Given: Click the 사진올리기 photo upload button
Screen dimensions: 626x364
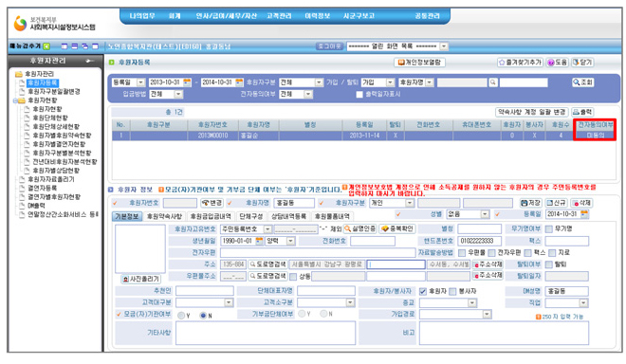Looking at the screenshot, I should 141,279.
